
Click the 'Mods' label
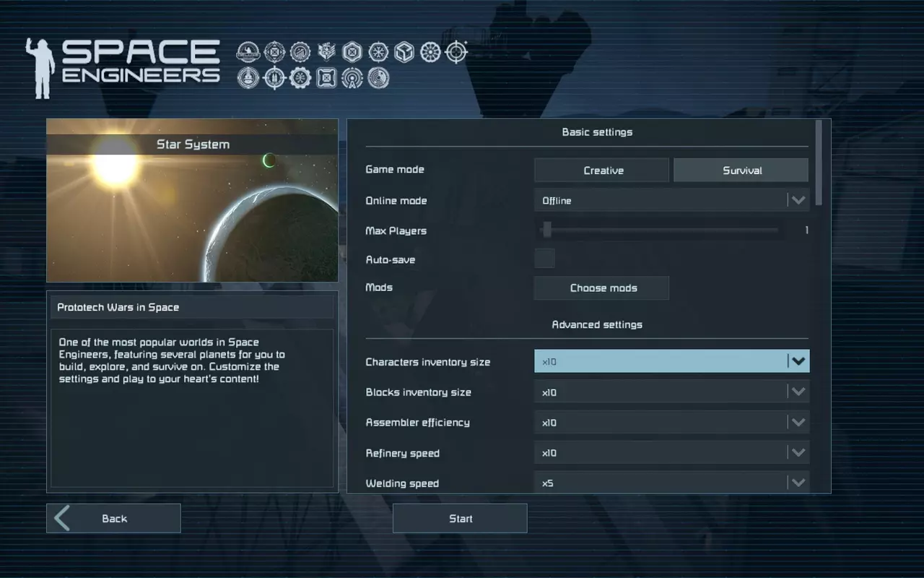click(379, 287)
